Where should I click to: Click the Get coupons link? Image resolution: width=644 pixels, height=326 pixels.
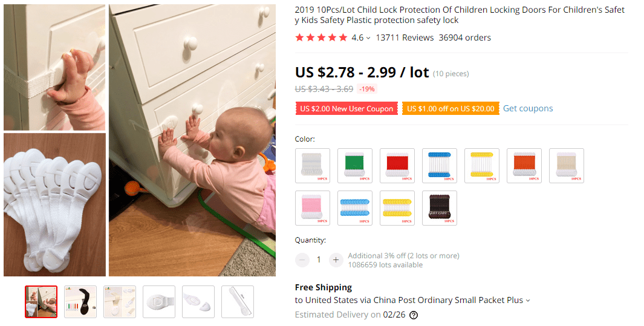(x=528, y=109)
